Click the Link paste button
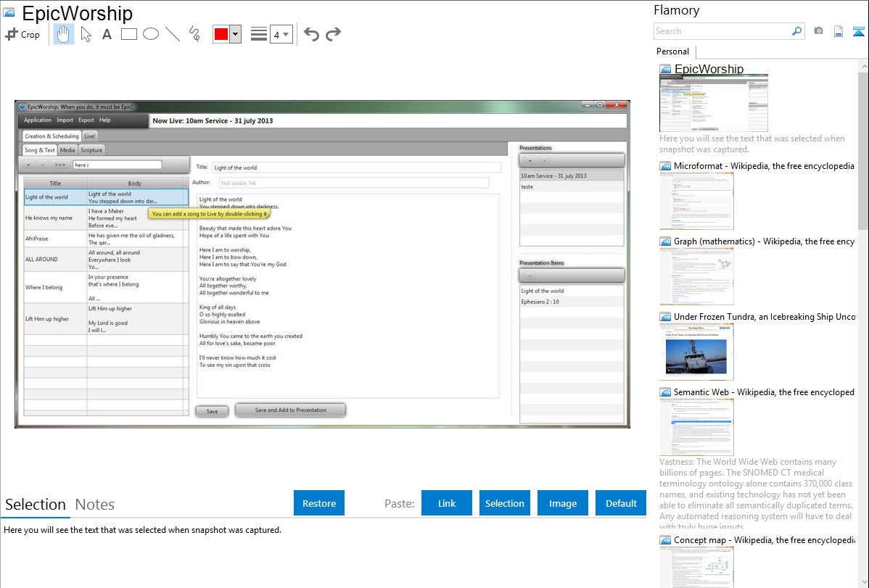Image resolution: width=869 pixels, height=588 pixels. (447, 503)
